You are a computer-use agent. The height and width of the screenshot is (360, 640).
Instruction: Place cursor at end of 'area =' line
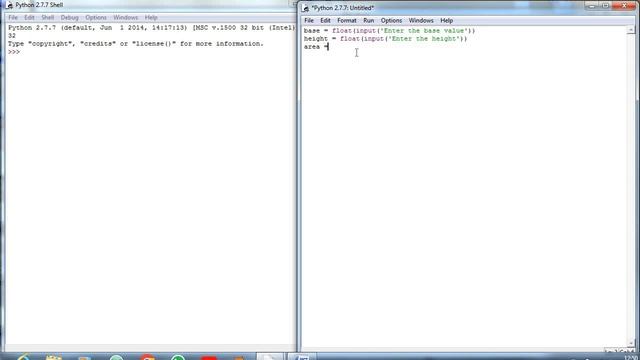coord(329,47)
